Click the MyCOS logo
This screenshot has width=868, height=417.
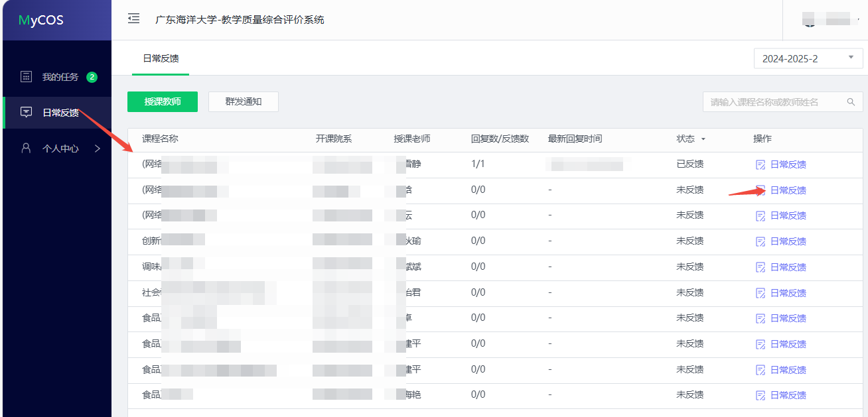coord(41,21)
